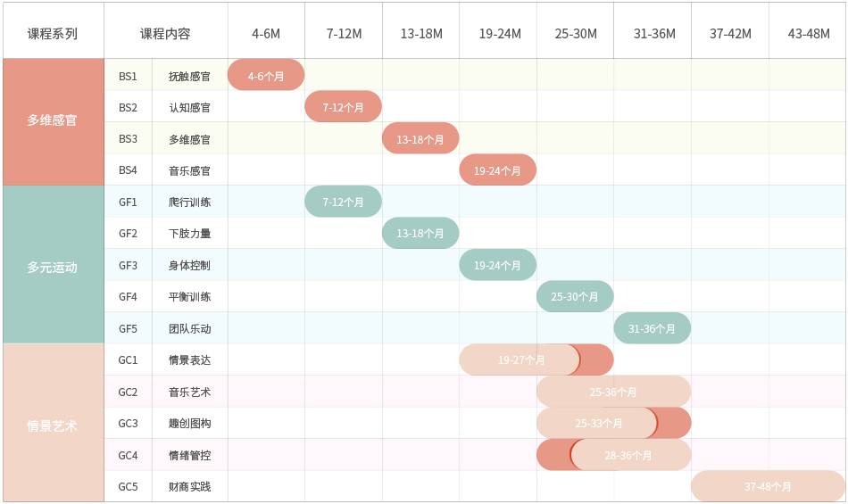The width and height of the screenshot is (848, 504).
Task: Click the 课程系列 column header
Action: coord(53,34)
